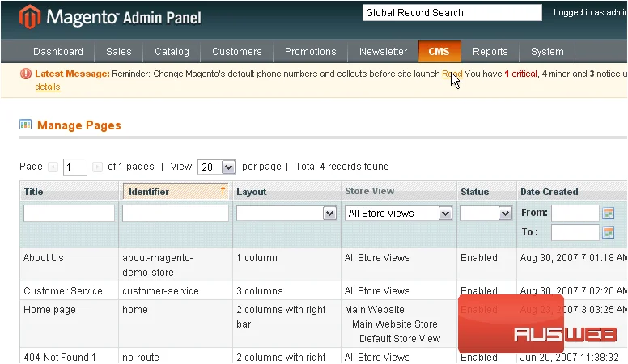Click the Magento logo icon
The width and height of the screenshot is (628, 364).
(30, 17)
